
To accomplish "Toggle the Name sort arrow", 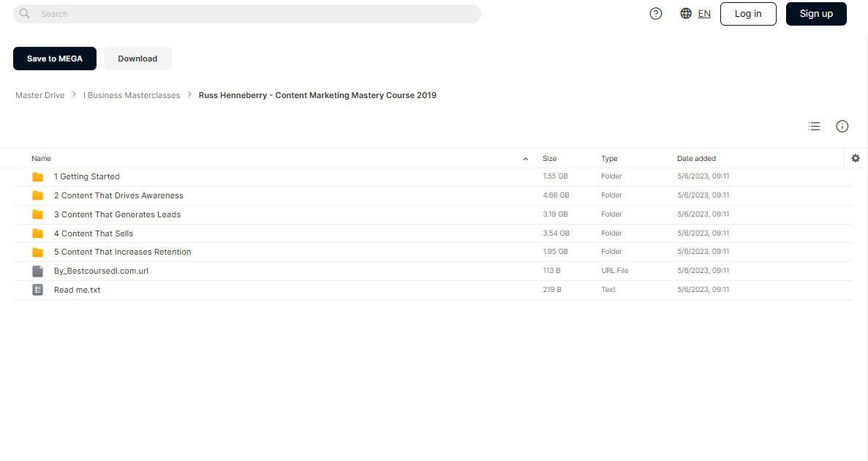I will coord(525,159).
